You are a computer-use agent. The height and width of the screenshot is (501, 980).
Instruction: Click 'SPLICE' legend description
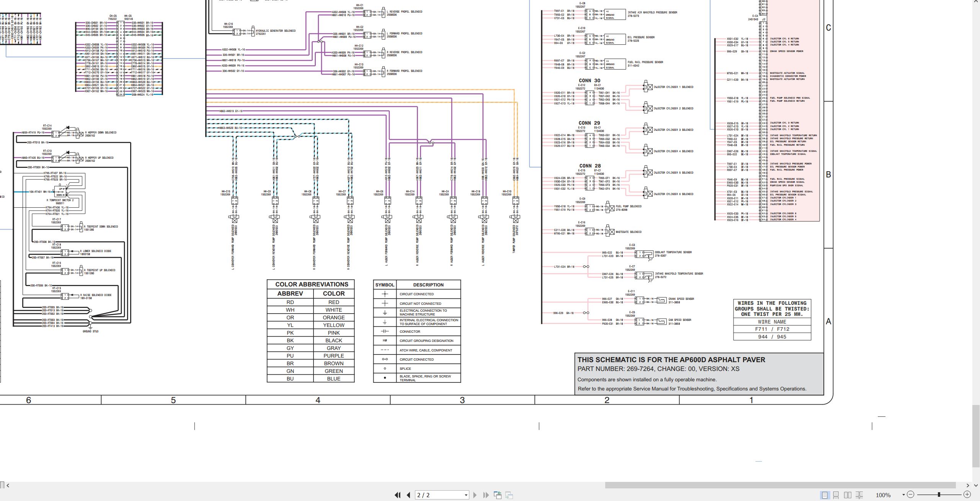tap(405, 369)
